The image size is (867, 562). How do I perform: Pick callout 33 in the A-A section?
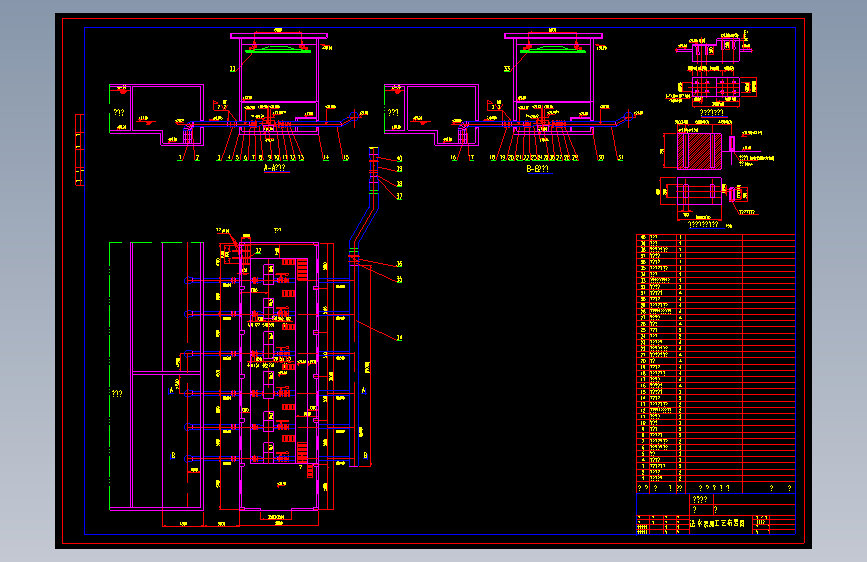coord(233,69)
